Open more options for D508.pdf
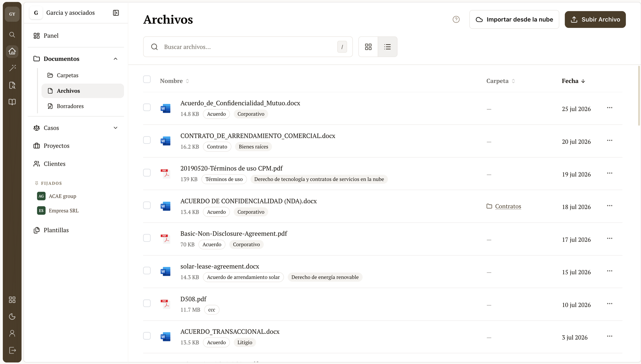Screen dimensions: 641x364 coord(610,304)
